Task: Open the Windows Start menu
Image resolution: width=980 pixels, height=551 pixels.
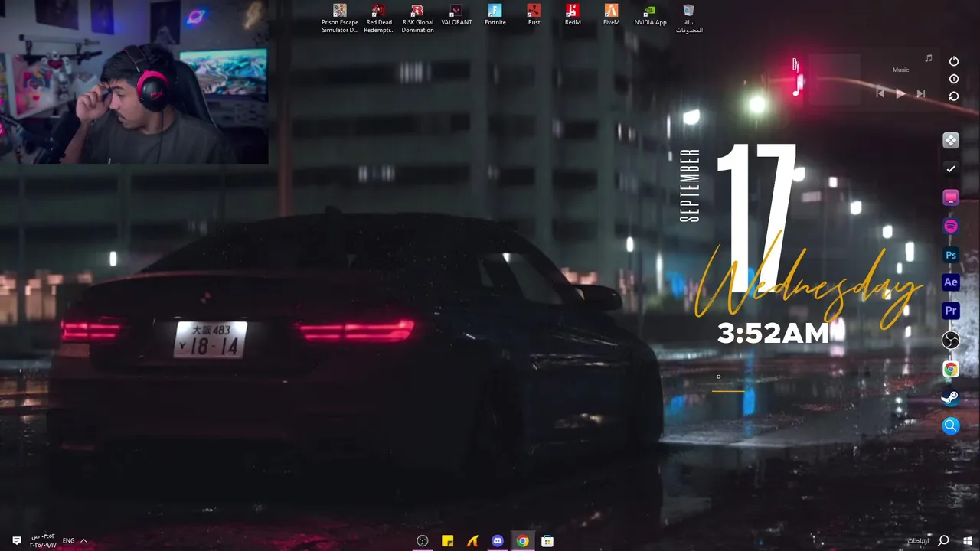Action: coord(968,541)
